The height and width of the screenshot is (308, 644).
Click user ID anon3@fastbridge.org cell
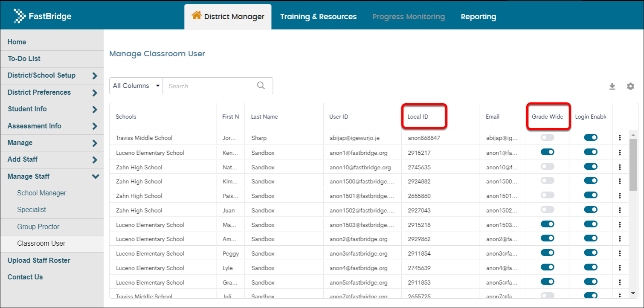(358, 253)
